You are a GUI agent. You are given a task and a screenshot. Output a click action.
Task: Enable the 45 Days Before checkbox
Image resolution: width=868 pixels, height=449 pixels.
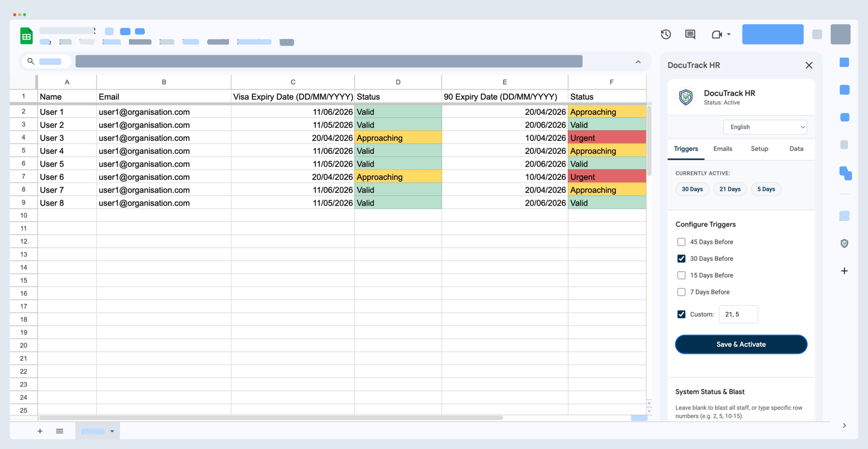(x=681, y=242)
